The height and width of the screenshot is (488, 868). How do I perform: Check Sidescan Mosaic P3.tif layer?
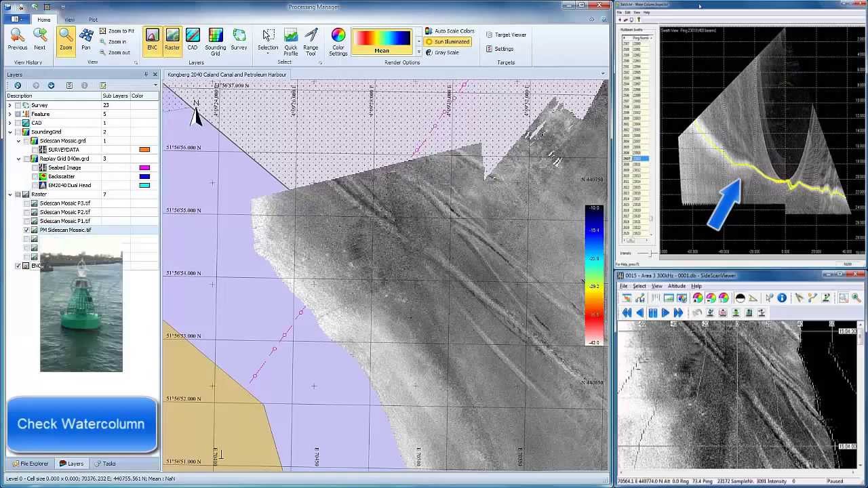26,203
